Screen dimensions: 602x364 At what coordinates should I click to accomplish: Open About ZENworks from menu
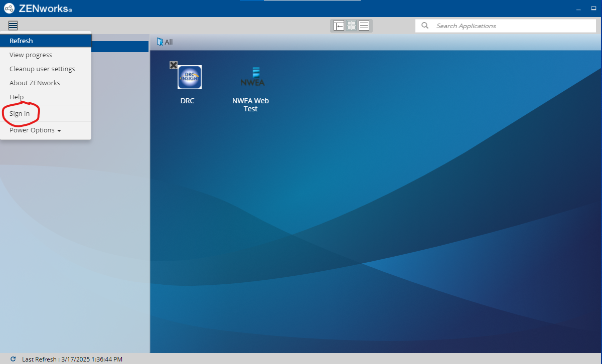pyautogui.click(x=35, y=83)
